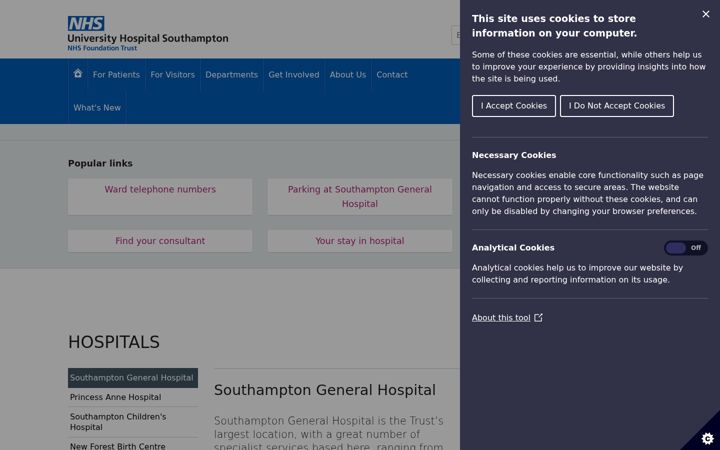Click the NHS logo
720x450 pixels.
coord(86,23)
